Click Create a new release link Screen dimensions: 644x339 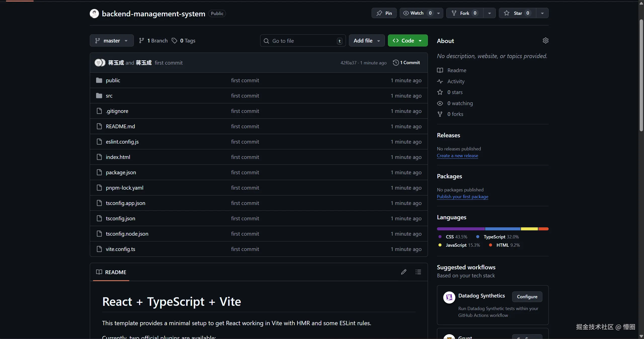[457, 155]
